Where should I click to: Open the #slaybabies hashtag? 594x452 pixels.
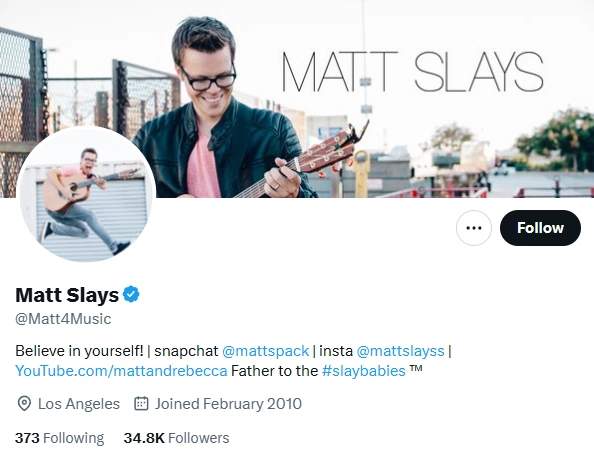click(x=364, y=371)
